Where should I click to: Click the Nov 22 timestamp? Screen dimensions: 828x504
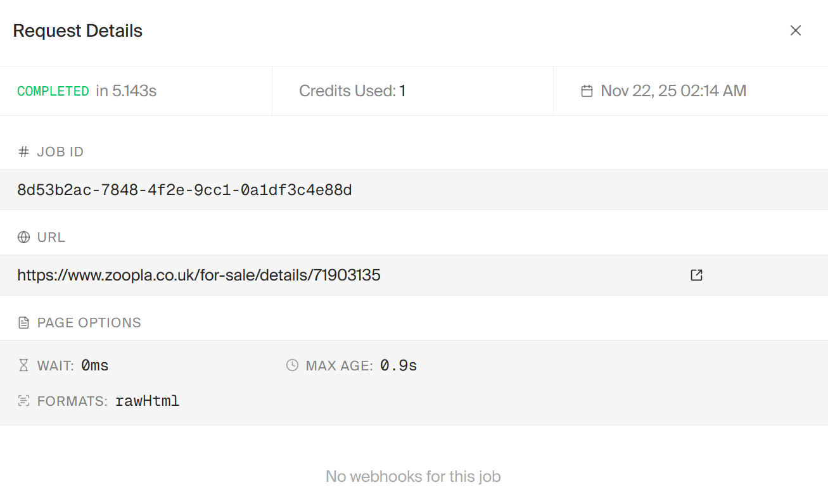[x=673, y=91]
